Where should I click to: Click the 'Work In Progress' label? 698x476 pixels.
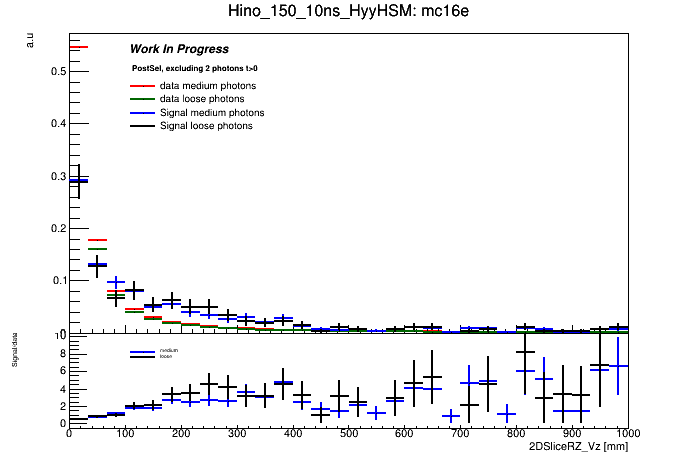(x=179, y=49)
